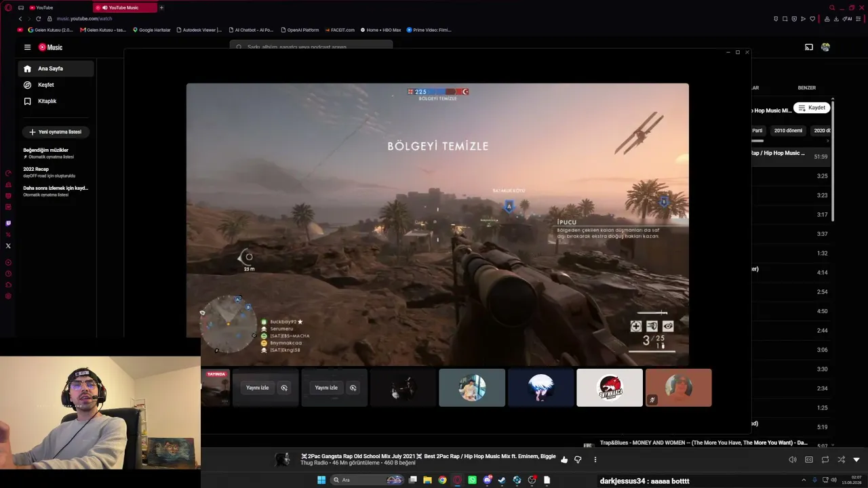
Task: Select the YouTube Music browser tab
Action: point(124,7)
